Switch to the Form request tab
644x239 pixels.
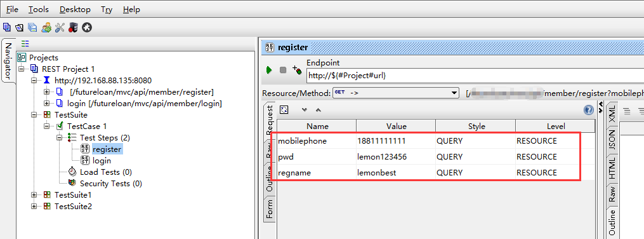[270, 209]
